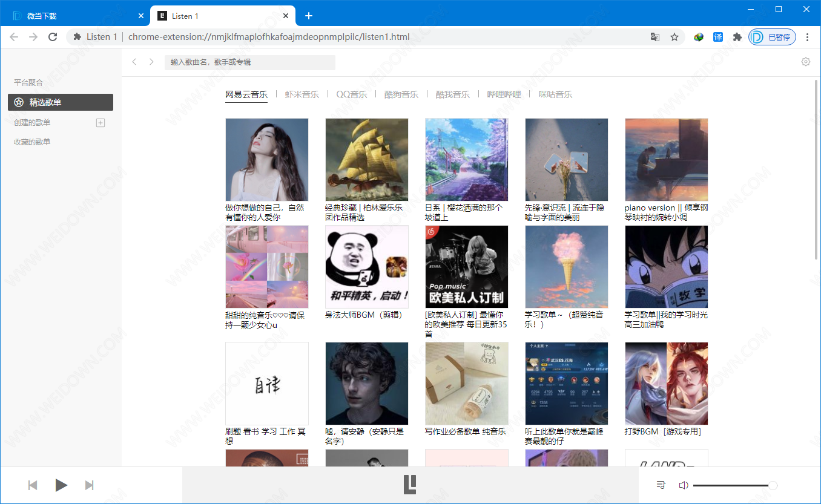Open the anime 数学 学习歌单 cover
Viewport: 821px width, 504px height.
(x=667, y=267)
